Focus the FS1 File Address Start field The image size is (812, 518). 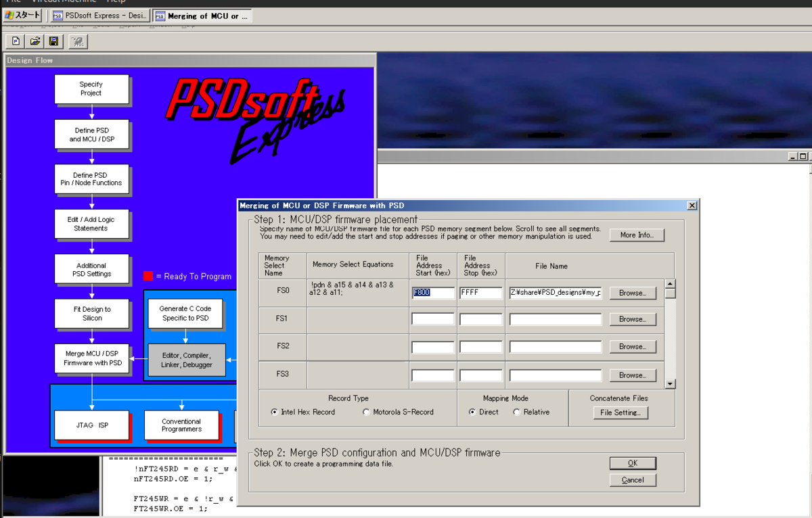tap(432, 319)
